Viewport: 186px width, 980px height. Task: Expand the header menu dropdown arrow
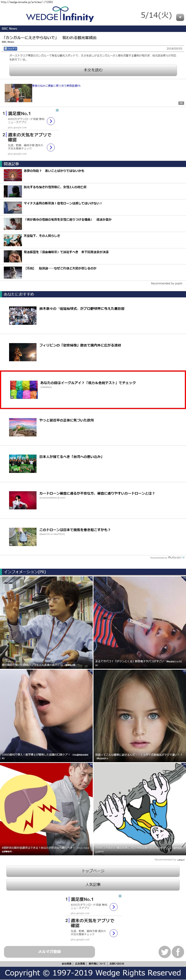coord(180,17)
